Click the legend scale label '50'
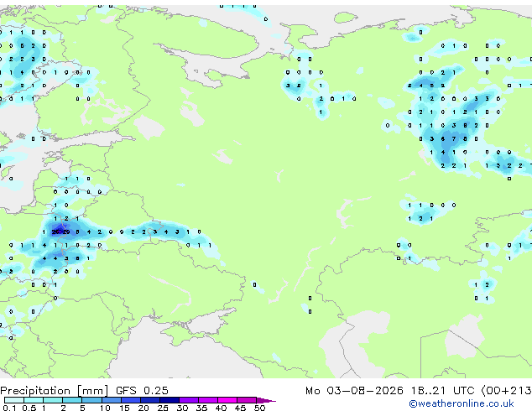532x411 pixels. pyautogui.click(x=259, y=408)
